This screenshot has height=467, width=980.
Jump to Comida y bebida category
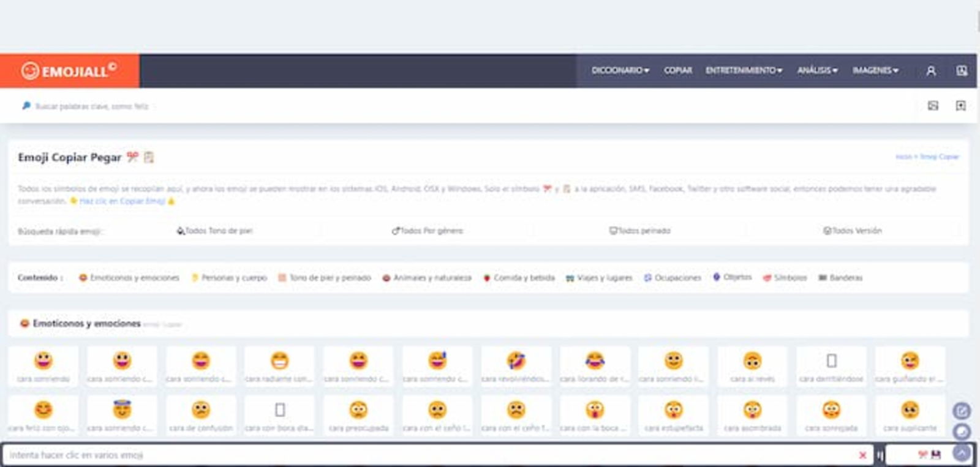tap(519, 278)
